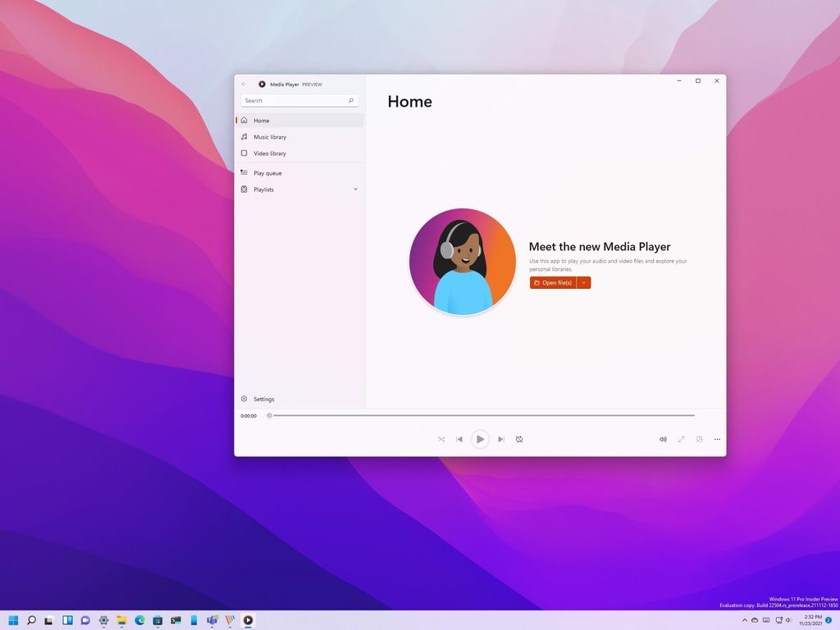Open the Video library section
The image size is (840, 630).
[271, 153]
